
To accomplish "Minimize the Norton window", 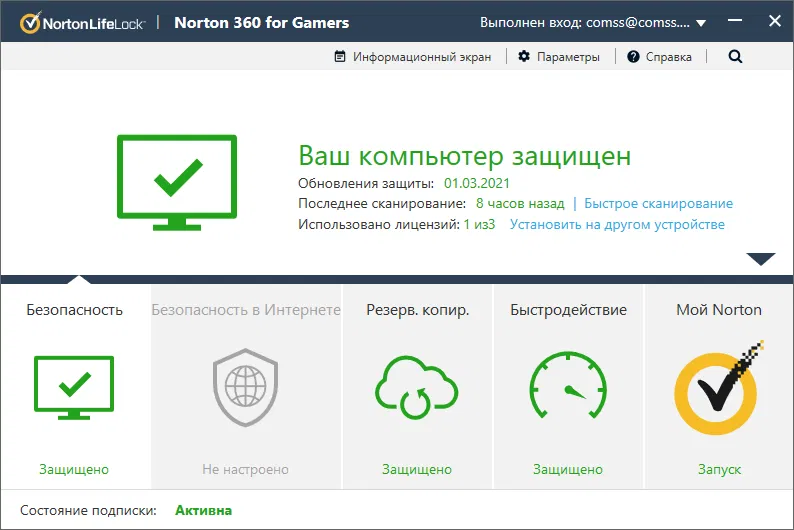I will coord(735,21).
